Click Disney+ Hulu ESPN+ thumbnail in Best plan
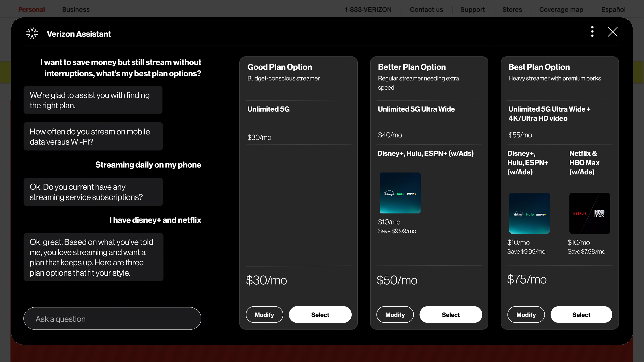 click(529, 213)
